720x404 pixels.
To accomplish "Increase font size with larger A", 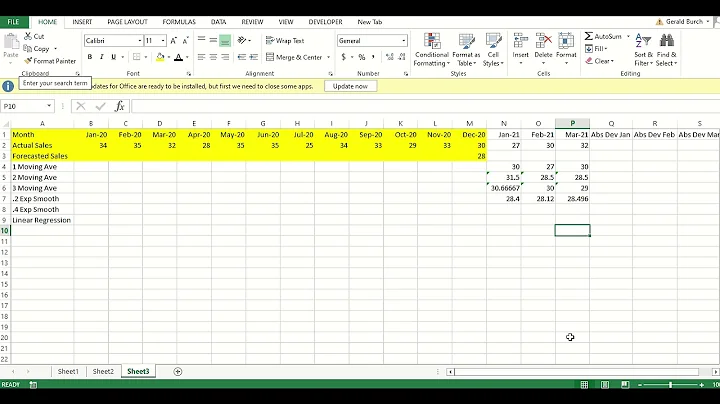I will pyautogui.click(x=174, y=41).
